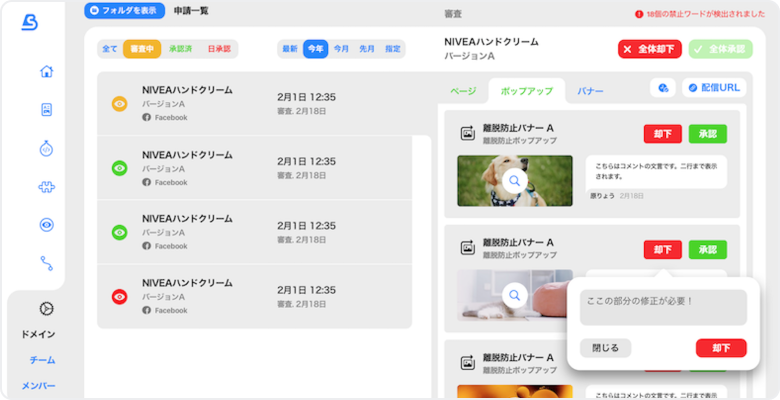Click the image icon of the second 離脱防止バナー A card

468,248
